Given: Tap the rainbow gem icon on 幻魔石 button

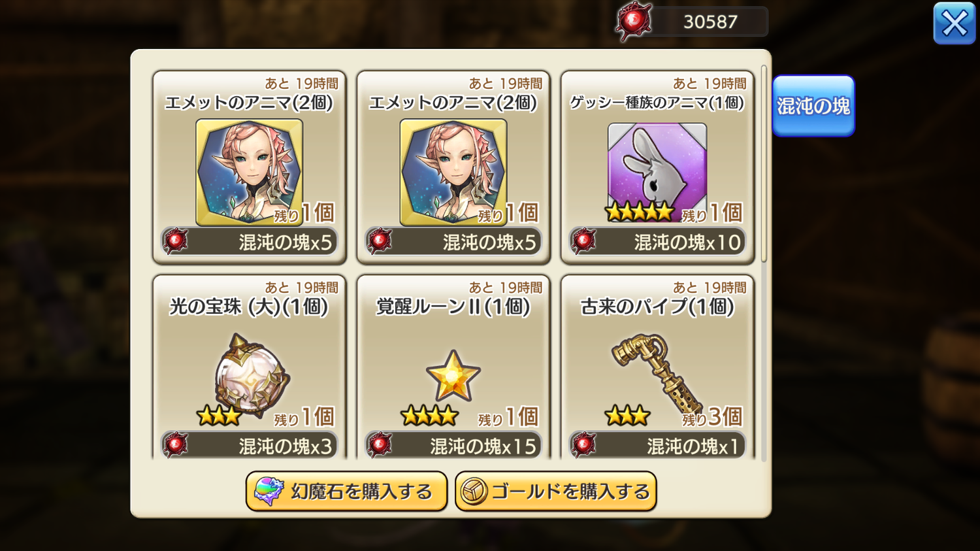Looking at the screenshot, I should [x=269, y=492].
